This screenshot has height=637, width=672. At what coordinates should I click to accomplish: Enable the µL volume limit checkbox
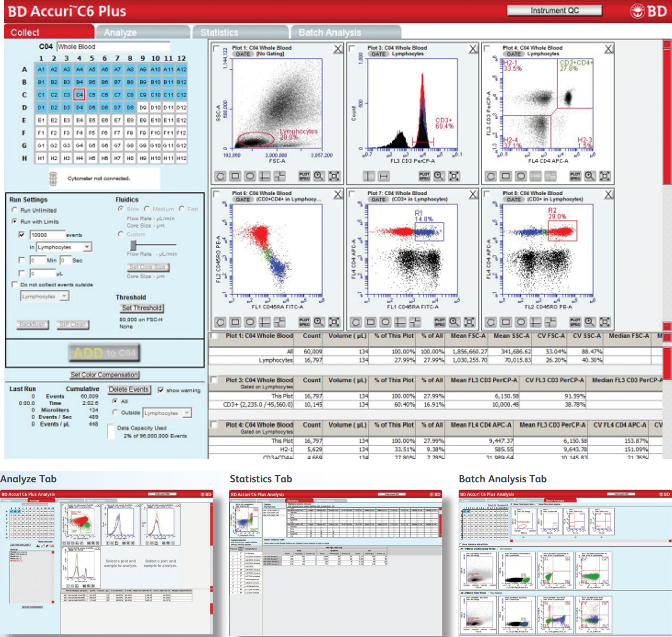point(21,273)
